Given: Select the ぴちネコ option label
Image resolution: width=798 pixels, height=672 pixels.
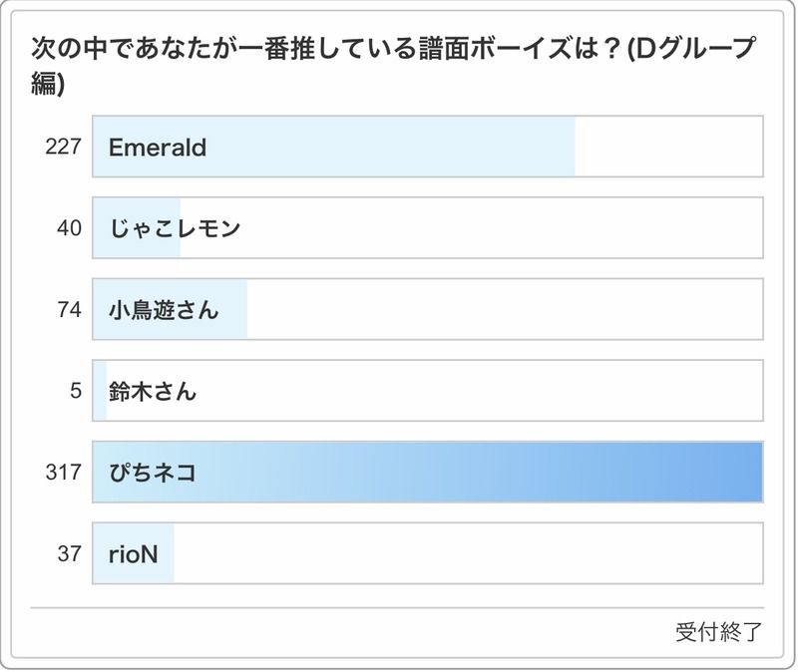Looking at the screenshot, I should pyautogui.click(x=152, y=472).
